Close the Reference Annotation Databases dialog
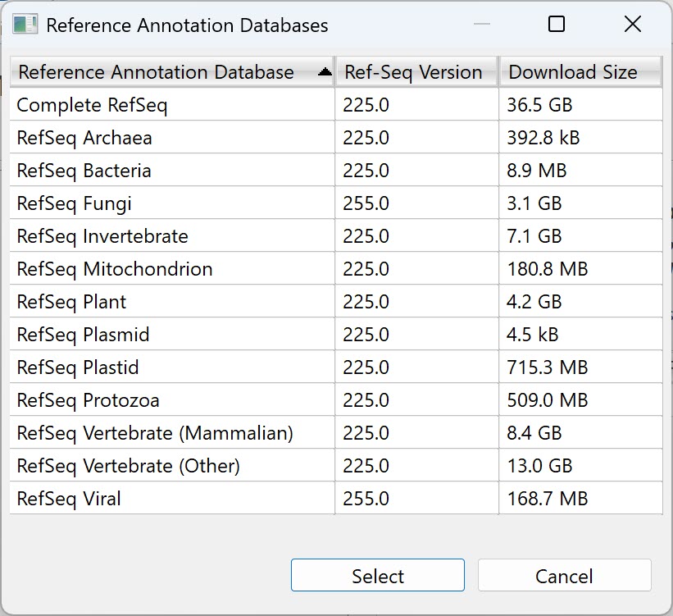This screenshot has height=616, width=673. coord(632,24)
